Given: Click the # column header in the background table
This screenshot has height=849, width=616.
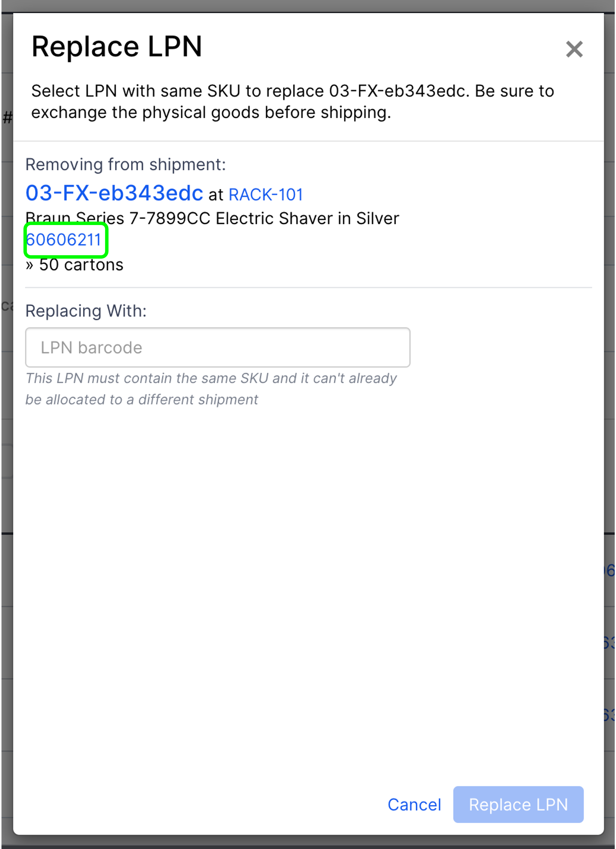Looking at the screenshot, I should point(7,117).
